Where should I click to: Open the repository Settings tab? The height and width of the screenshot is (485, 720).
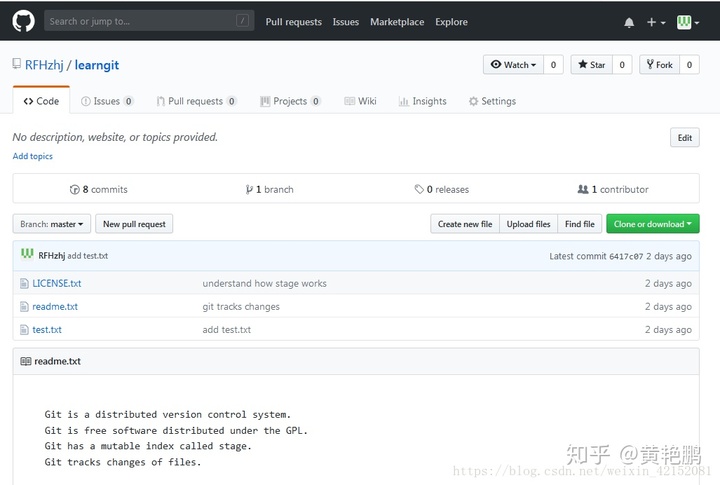[492, 101]
